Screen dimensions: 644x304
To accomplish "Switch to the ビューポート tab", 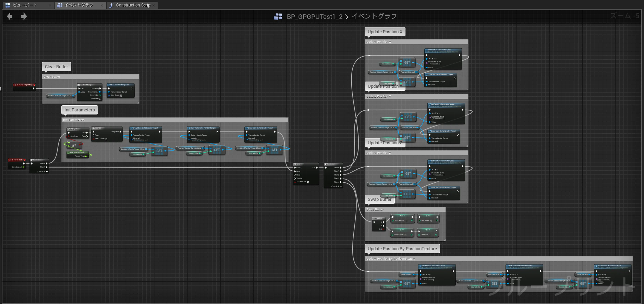I will pos(25,5).
